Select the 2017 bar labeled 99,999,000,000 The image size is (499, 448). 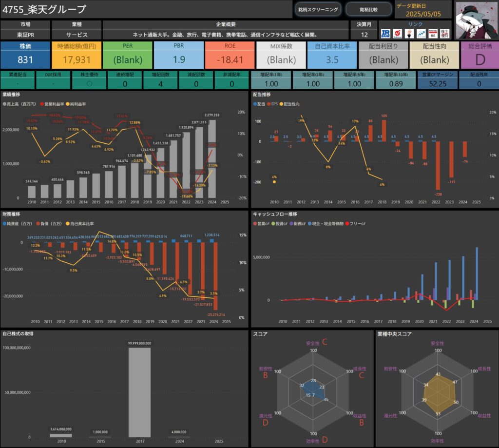[x=140, y=392]
